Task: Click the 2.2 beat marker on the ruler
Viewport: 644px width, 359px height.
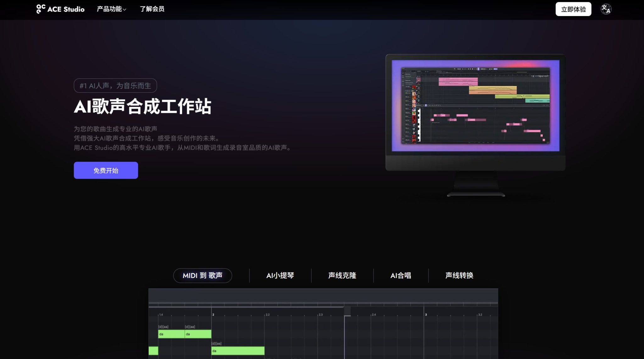Action: (267, 314)
